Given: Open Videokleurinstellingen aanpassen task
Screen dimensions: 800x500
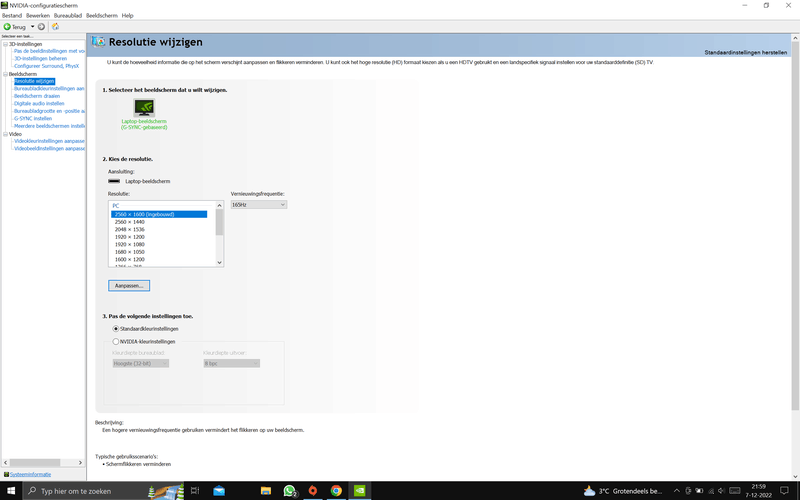Looking at the screenshot, I should (49, 141).
